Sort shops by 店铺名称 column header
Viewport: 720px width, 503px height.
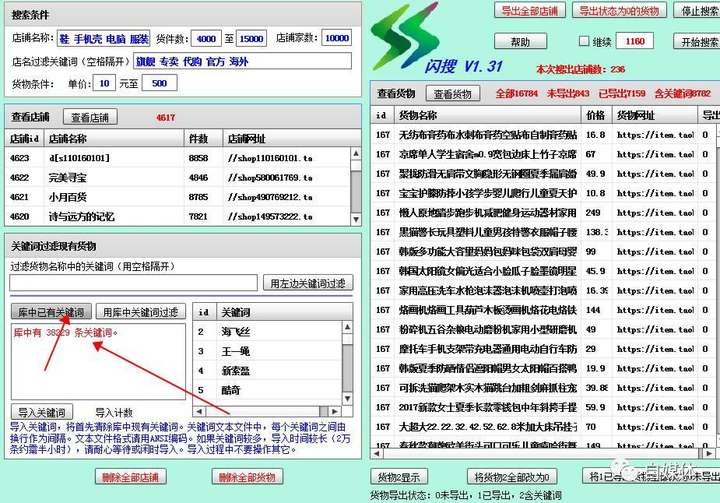point(114,138)
